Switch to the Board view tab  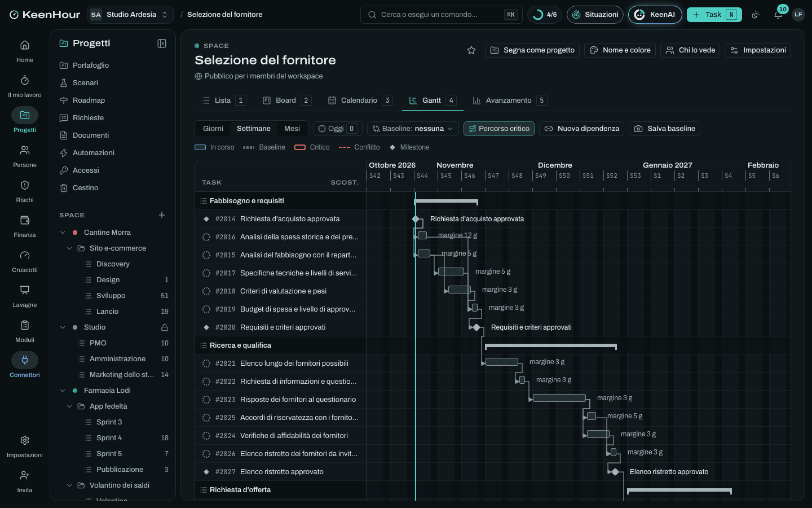click(x=287, y=100)
